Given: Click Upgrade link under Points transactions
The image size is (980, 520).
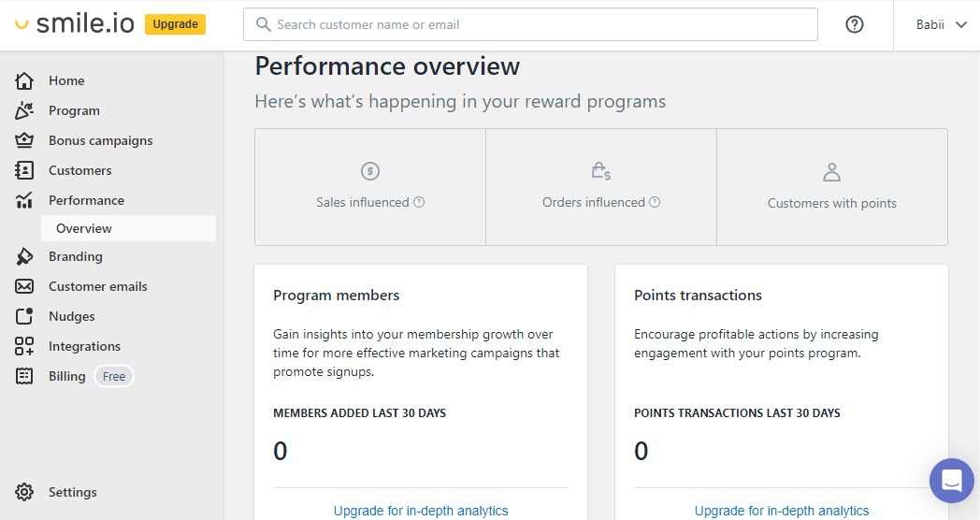Looking at the screenshot, I should tap(782, 511).
